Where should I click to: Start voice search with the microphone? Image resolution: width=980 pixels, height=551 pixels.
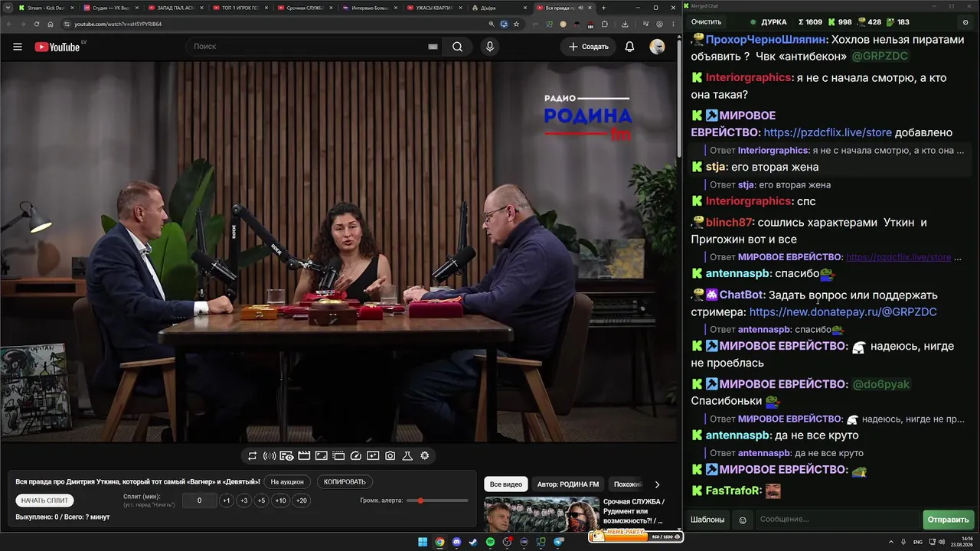tap(490, 47)
